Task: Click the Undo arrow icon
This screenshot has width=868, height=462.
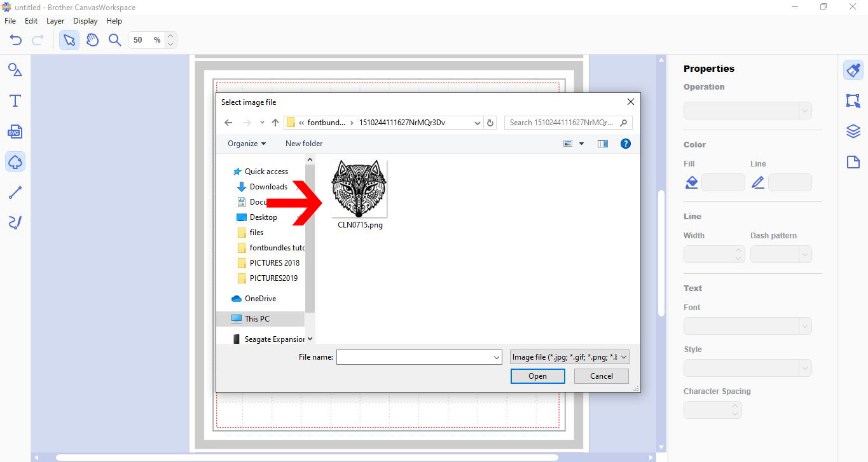Action: click(16, 40)
